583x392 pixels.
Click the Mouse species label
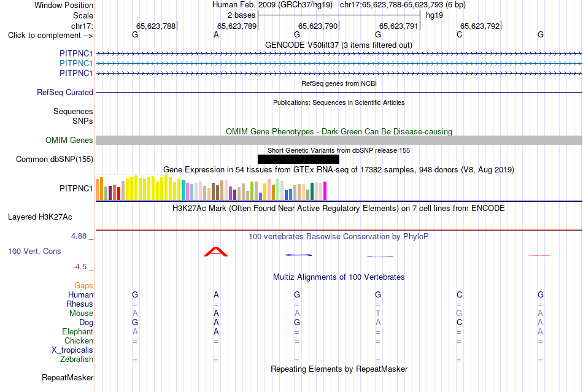pos(81,313)
